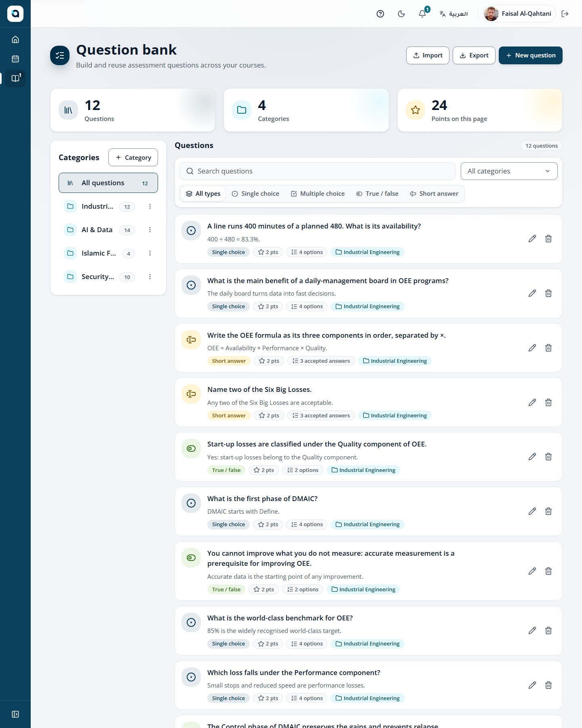Toggle dark mode with the moon icon
The image size is (582, 728).
(x=401, y=14)
